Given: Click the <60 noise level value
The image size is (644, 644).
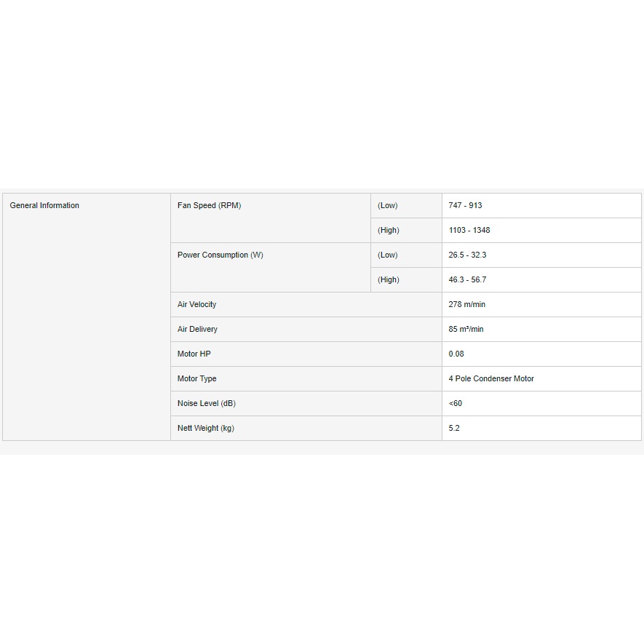Looking at the screenshot, I should [456, 404].
